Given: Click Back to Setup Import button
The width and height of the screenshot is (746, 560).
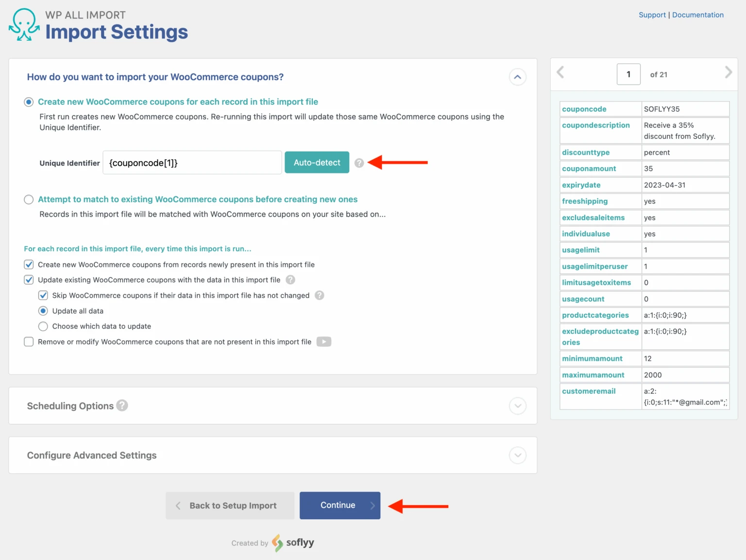Looking at the screenshot, I should pyautogui.click(x=230, y=506).
